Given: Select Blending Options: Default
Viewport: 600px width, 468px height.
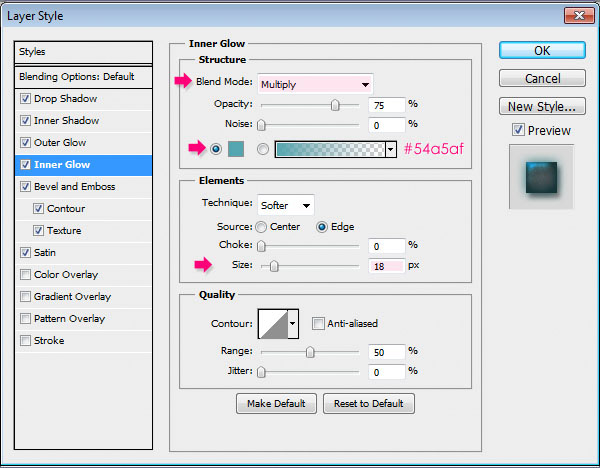Looking at the screenshot, I should (83, 77).
